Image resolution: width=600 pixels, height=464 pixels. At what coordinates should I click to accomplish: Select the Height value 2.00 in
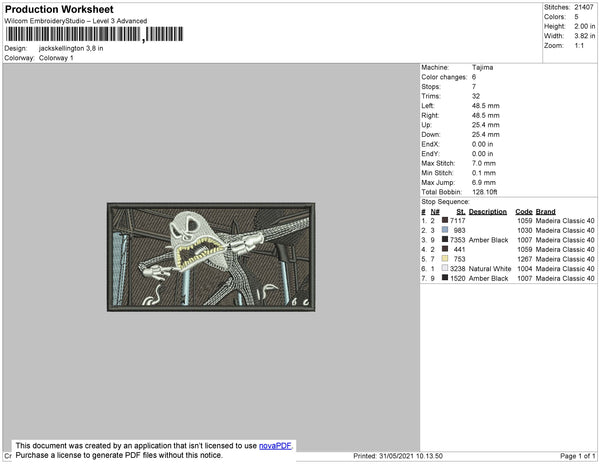(x=585, y=26)
